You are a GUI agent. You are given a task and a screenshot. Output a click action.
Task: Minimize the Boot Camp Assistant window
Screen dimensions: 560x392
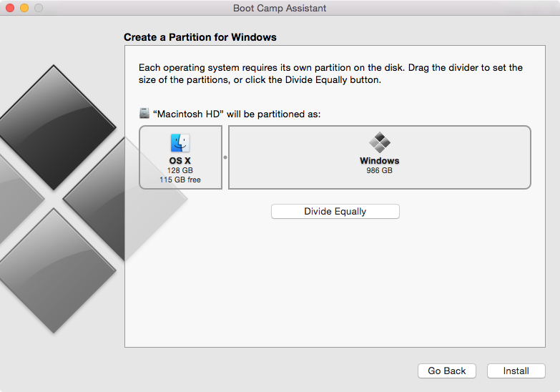click(24, 8)
